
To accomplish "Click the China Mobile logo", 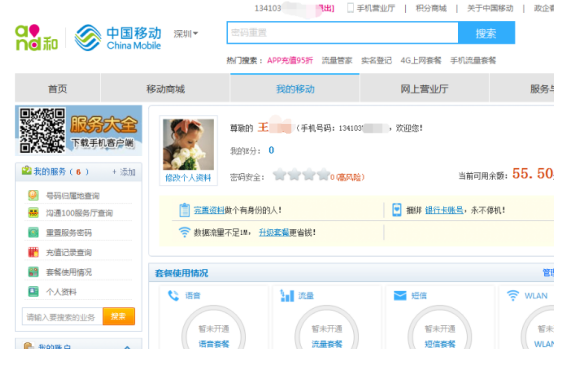I will pyautogui.click(x=118, y=38).
